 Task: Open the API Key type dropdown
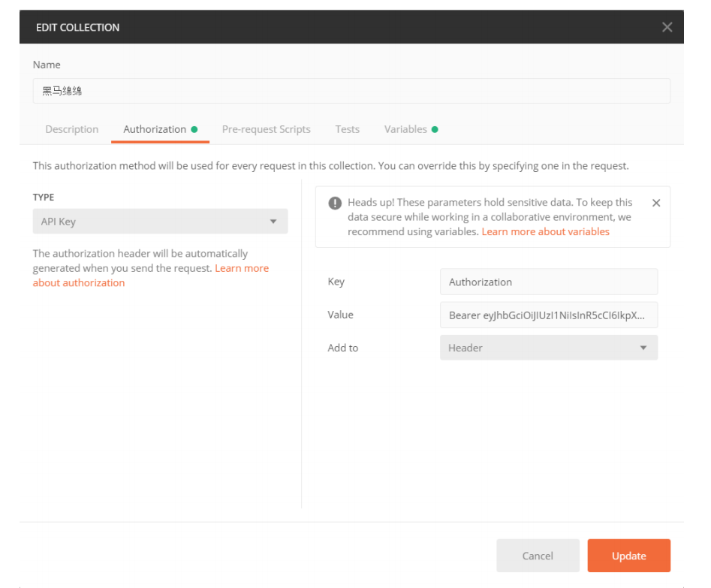pos(160,222)
